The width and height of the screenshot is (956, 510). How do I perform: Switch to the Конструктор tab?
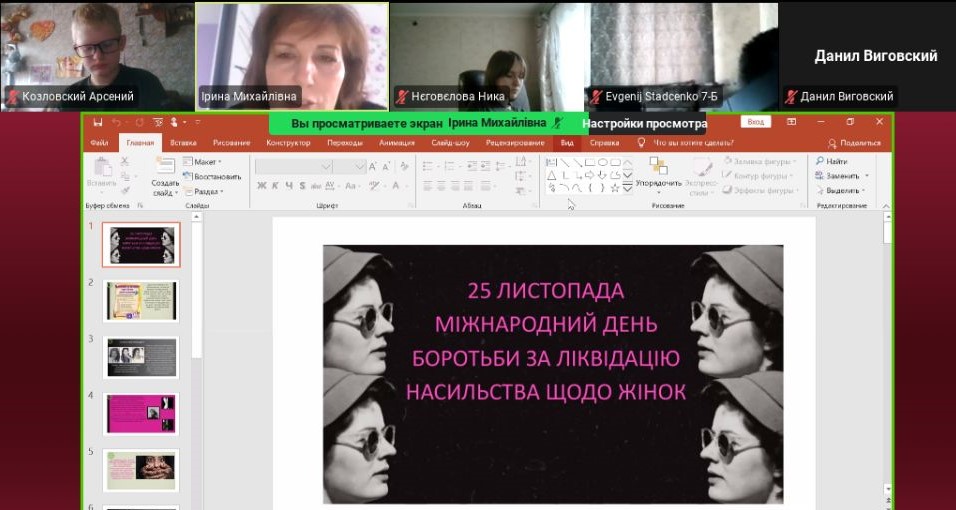point(288,143)
